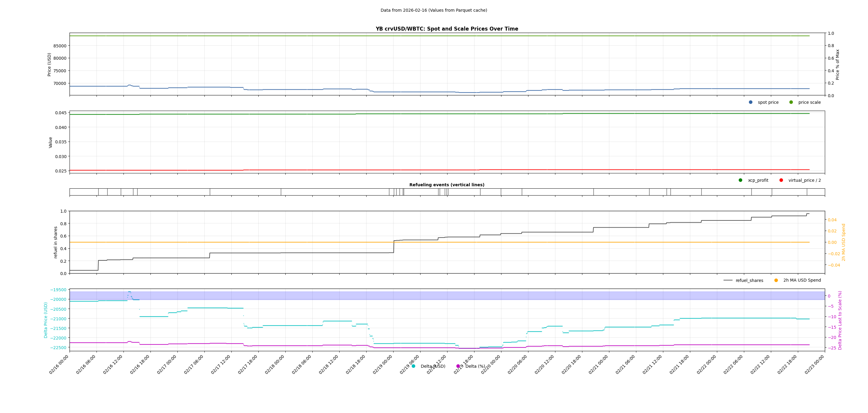Click the first refueling event vertical line
The image size is (868, 413).
(98, 192)
